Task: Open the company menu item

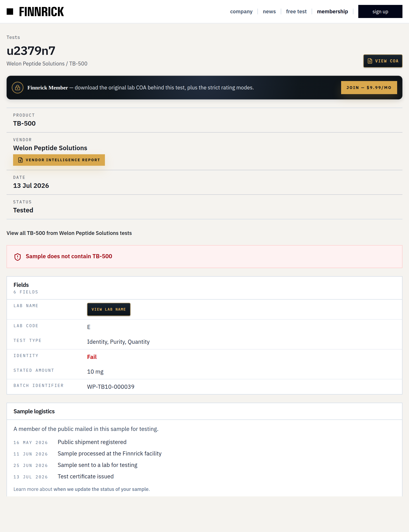Action: pyautogui.click(x=241, y=11)
